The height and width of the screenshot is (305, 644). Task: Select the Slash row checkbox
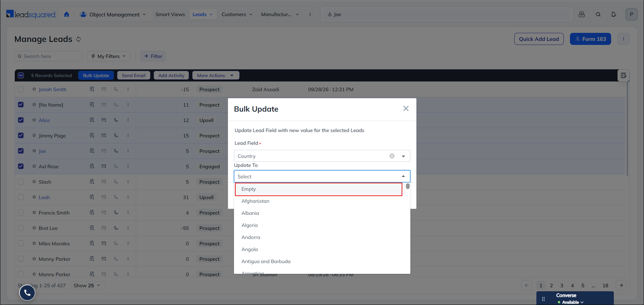[21, 182]
